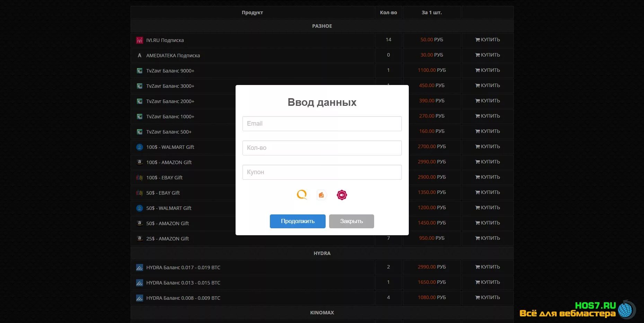This screenshot has height=323, width=644.
Task: Click КУПИТЬ in the 1350.00 РУБ row
Action: pyautogui.click(x=487, y=192)
